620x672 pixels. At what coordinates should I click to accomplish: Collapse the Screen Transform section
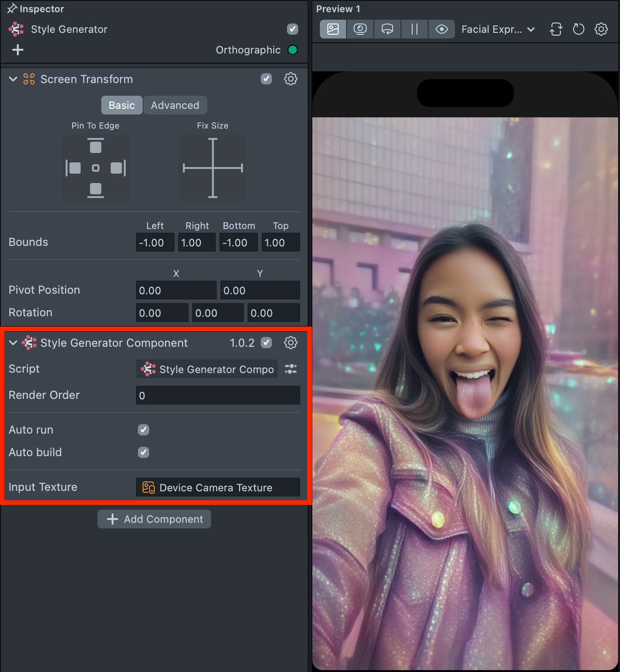[x=13, y=79]
